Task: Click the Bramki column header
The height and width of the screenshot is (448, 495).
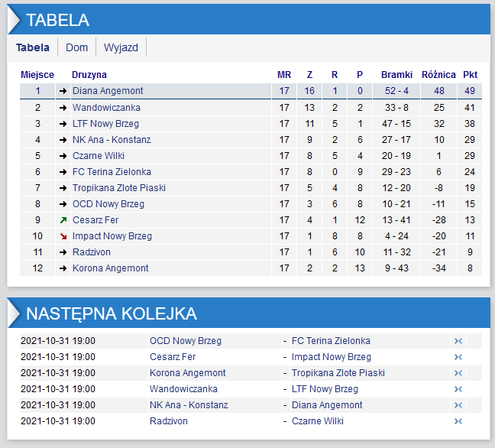Action: click(397, 75)
